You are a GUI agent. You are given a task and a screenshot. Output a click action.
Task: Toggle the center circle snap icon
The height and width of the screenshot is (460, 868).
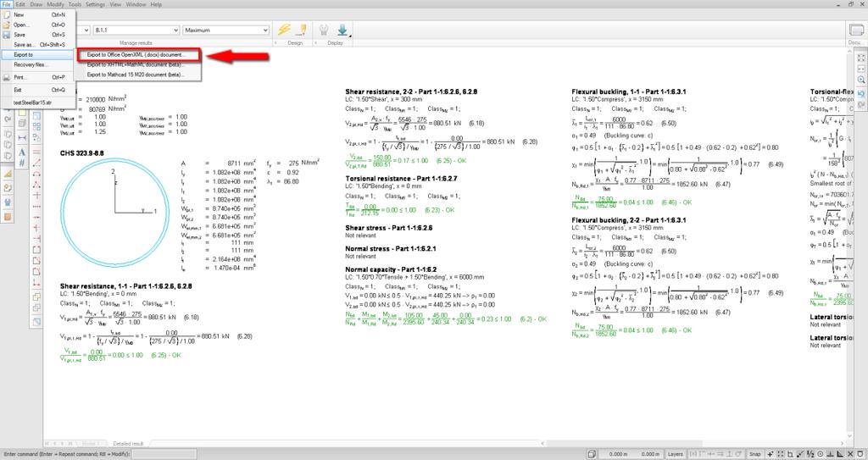[x=821, y=454]
